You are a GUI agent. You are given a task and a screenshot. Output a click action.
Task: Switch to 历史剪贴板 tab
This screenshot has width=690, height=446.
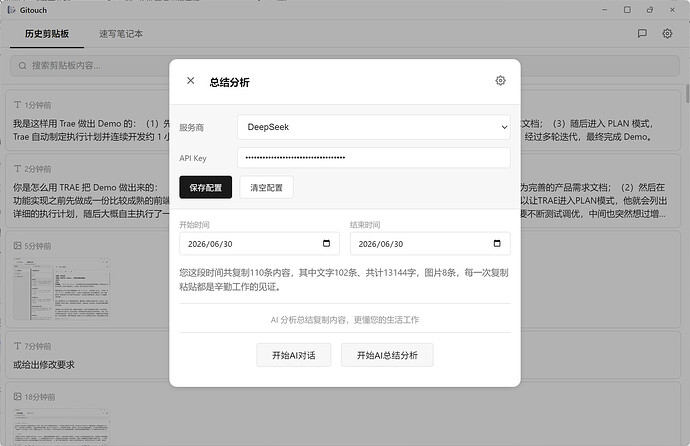[47, 34]
